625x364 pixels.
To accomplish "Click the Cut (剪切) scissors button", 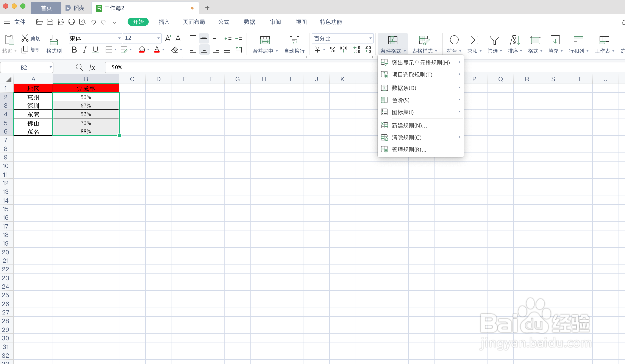I will [x=31, y=38].
